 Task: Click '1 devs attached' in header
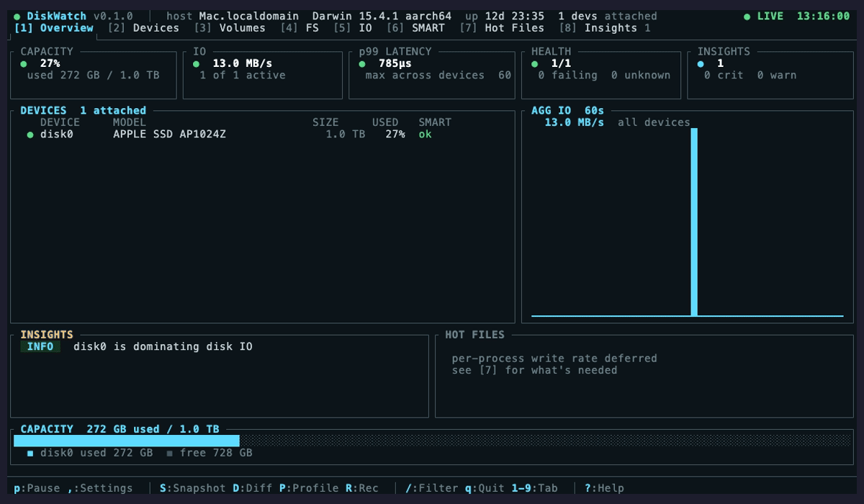pos(608,16)
